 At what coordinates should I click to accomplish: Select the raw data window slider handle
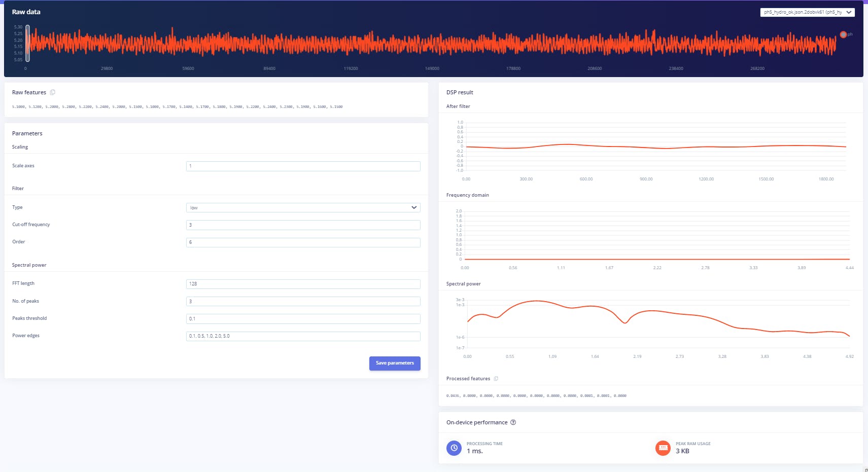tap(27, 43)
